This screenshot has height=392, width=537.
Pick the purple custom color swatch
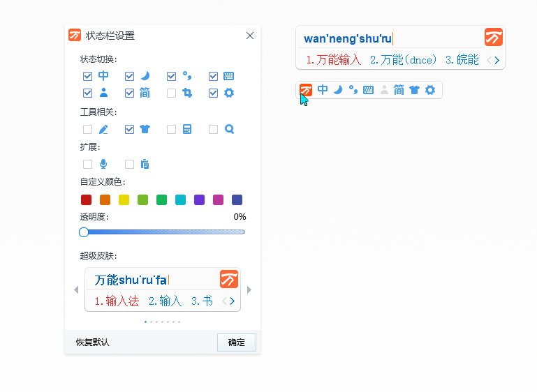pyautogui.click(x=199, y=199)
